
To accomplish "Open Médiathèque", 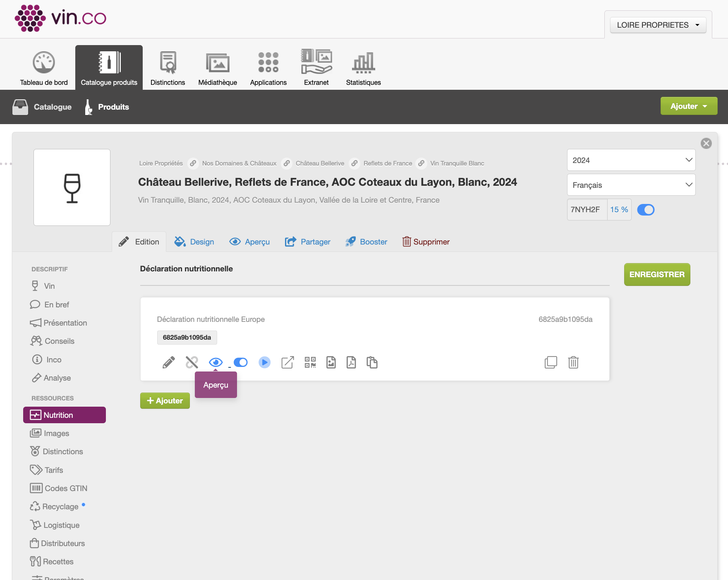I will tap(218, 68).
